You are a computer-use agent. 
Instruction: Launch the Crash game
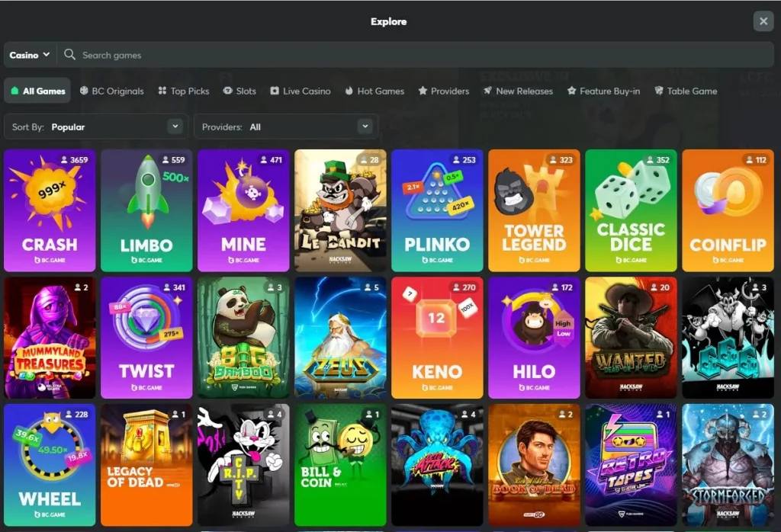click(50, 210)
